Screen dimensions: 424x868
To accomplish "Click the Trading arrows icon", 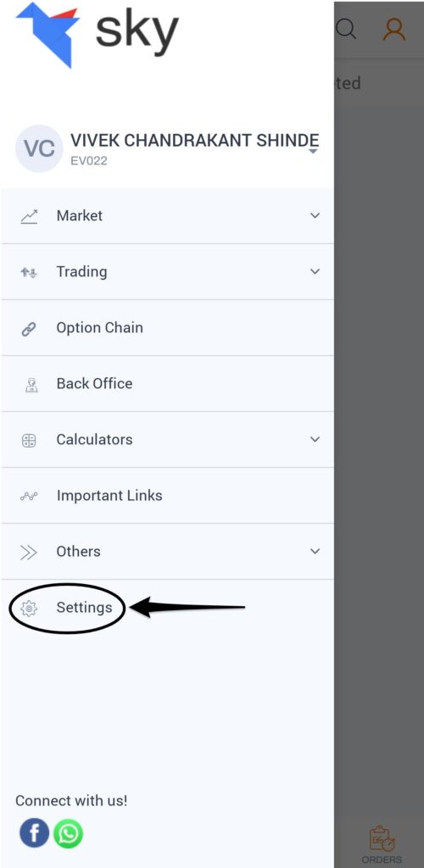I will pyautogui.click(x=29, y=272).
